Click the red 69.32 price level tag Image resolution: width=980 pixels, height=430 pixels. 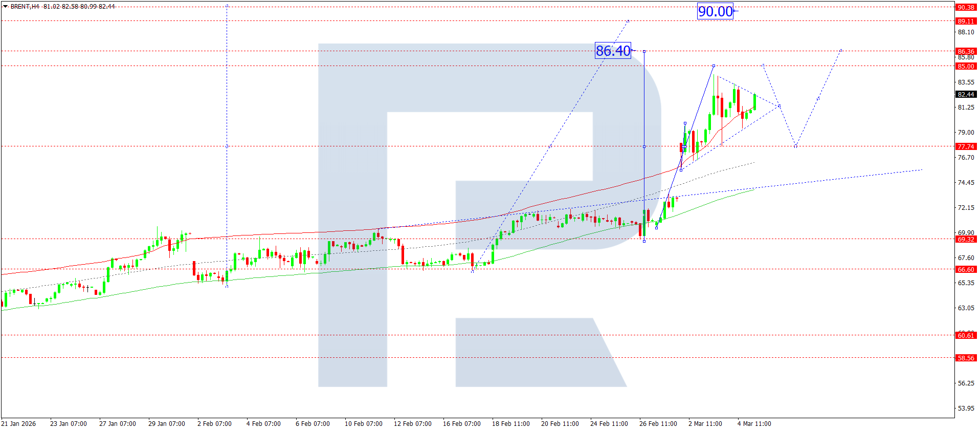[966, 239]
